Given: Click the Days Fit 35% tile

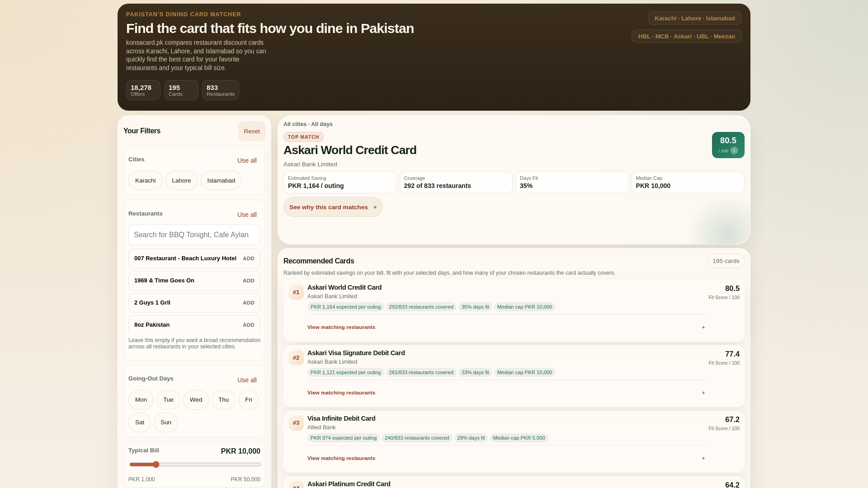Looking at the screenshot, I should [572, 182].
